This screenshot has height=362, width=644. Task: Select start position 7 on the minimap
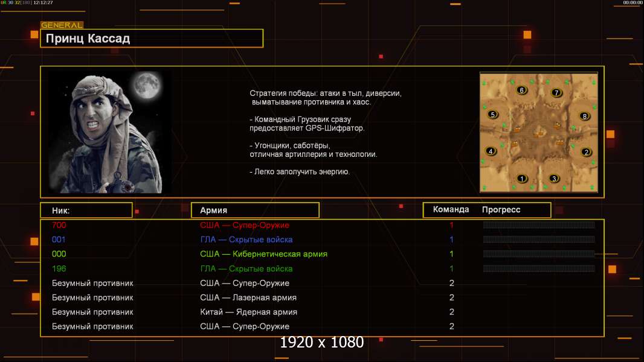tap(556, 93)
